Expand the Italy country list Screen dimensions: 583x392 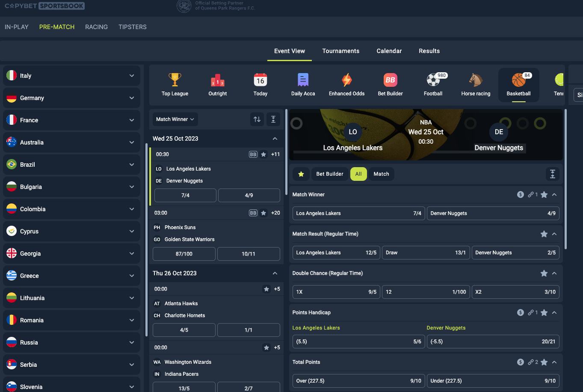click(x=132, y=76)
